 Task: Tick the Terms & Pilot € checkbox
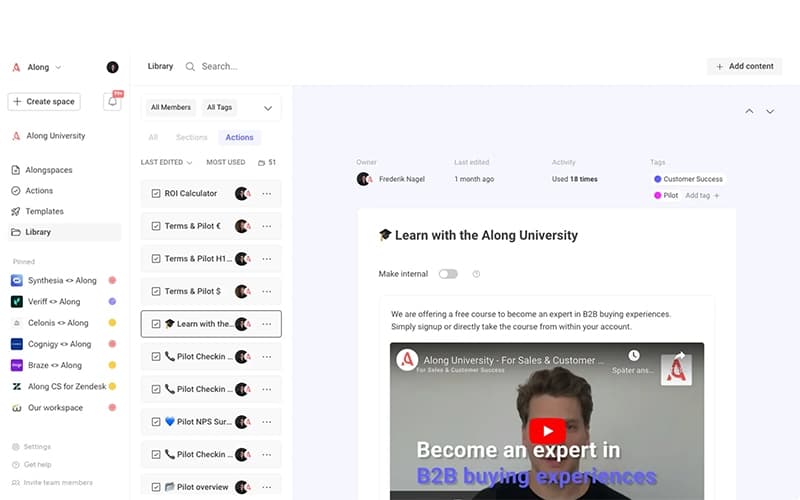pyautogui.click(x=156, y=226)
